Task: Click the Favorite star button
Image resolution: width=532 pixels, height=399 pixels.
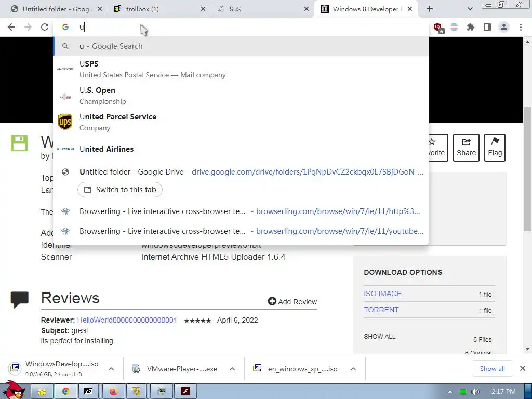Action: click(438, 147)
